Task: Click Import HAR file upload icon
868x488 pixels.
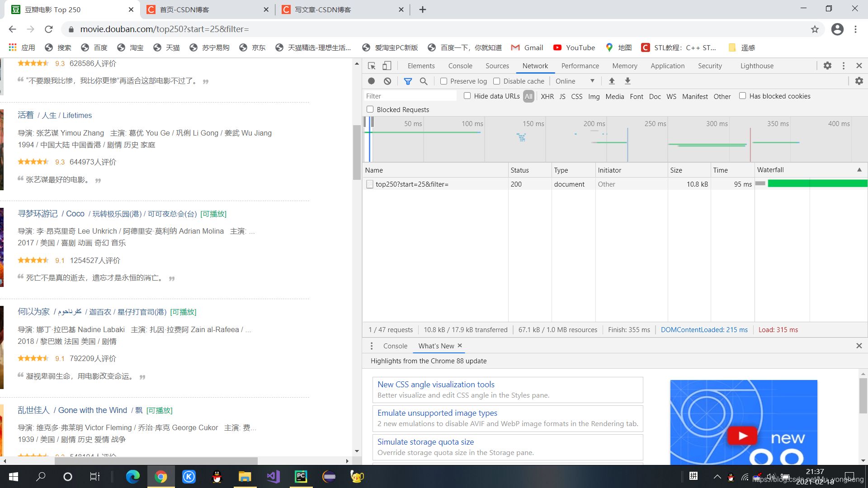Action: pos(612,81)
